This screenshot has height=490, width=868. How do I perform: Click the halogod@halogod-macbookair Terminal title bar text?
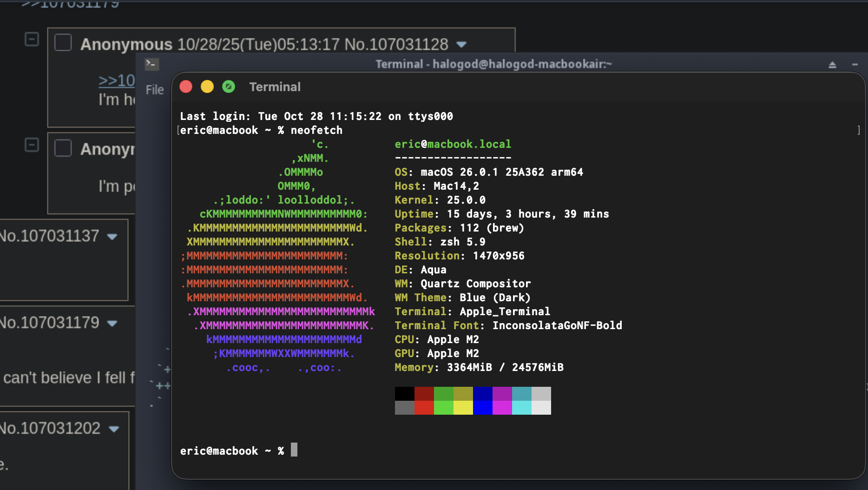pos(493,64)
